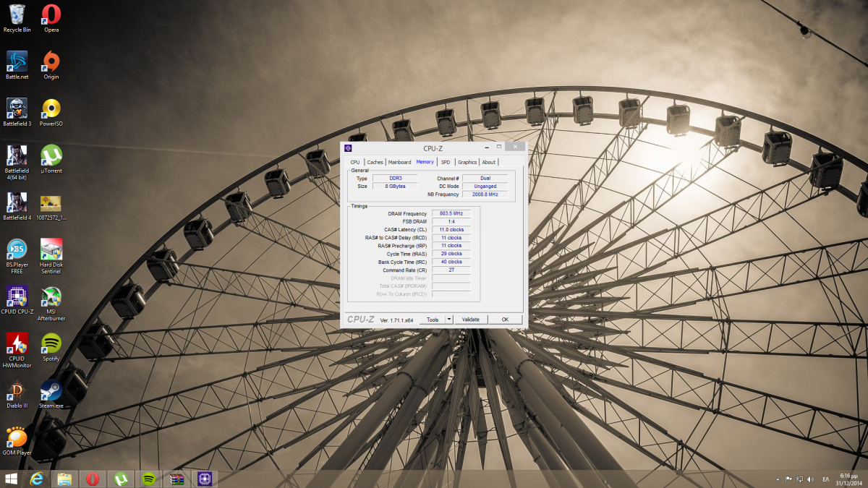The width and height of the screenshot is (868, 488).
Task: Switch to the Caches tab
Action: click(x=375, y=162)
